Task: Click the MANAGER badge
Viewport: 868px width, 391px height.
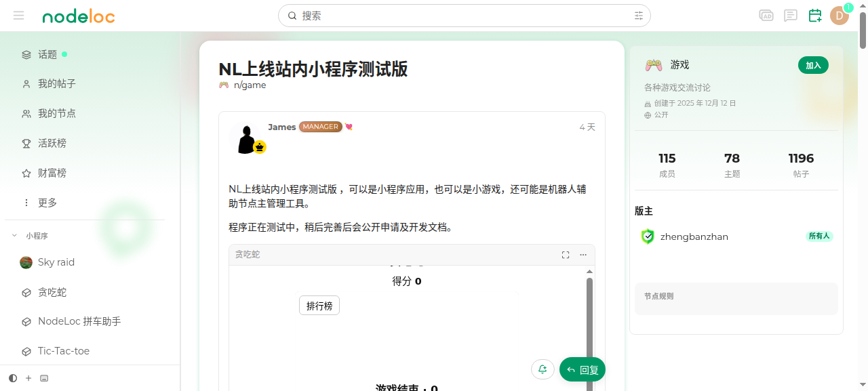Action: [x=320, y=127]
